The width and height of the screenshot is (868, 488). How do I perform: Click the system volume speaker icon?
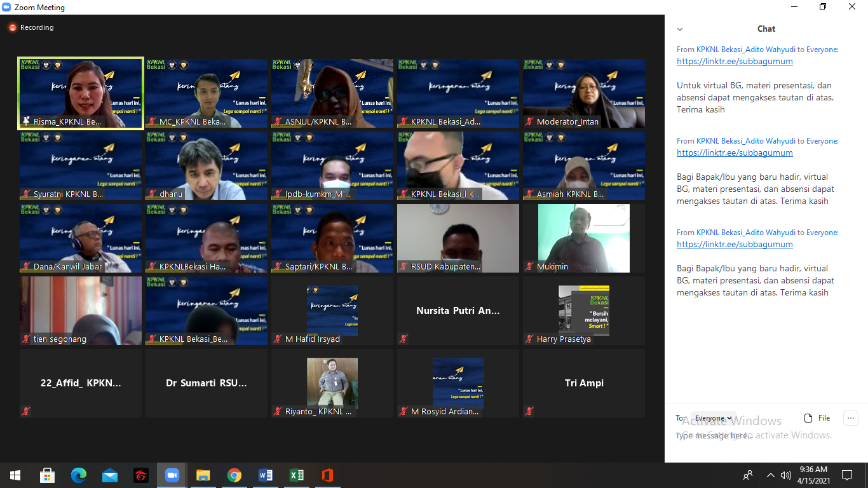pyautogui.click(x=786, y=475)
